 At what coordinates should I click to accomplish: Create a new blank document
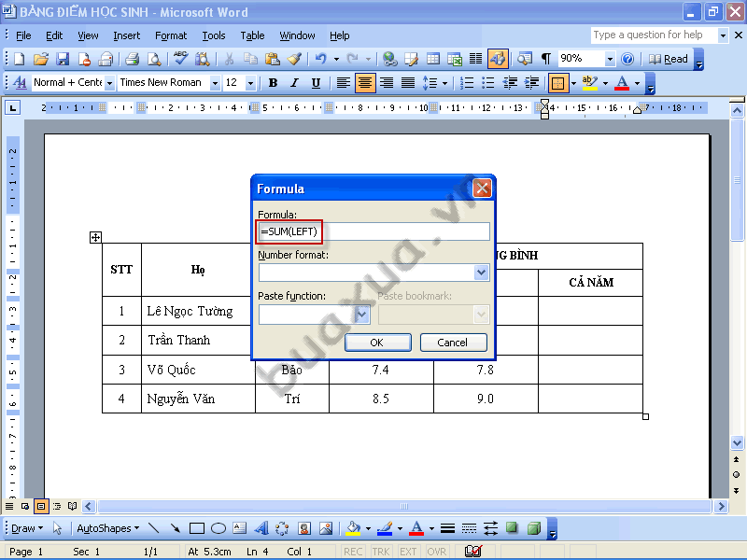coord(19,59)
